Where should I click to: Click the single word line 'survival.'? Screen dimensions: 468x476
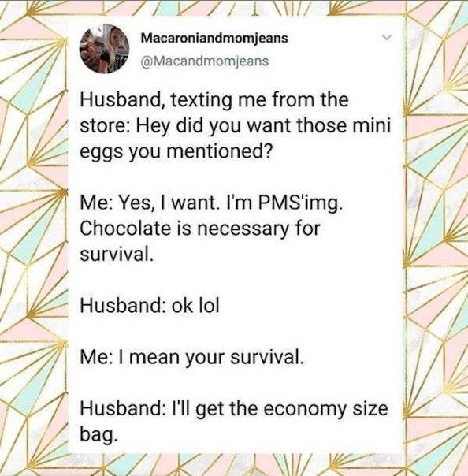pyautogui.click(x=116, y=254)
